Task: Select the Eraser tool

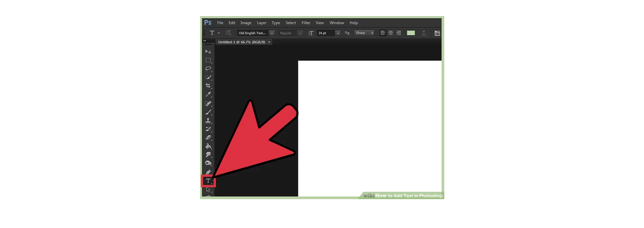Action: coord(208,137)
